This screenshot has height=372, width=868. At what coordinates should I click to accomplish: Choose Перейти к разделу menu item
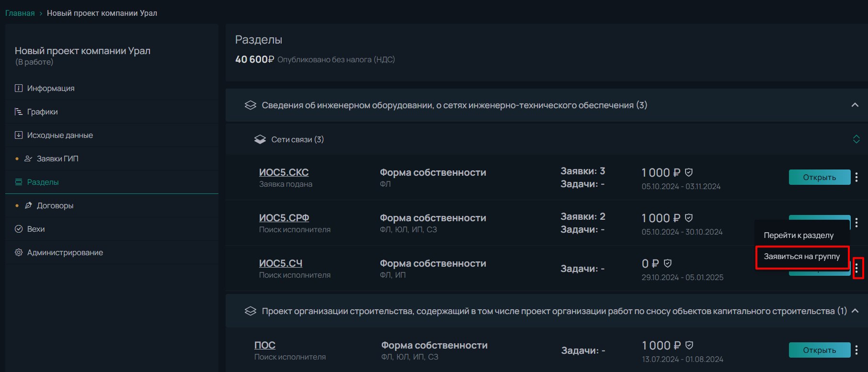point(799,236)
